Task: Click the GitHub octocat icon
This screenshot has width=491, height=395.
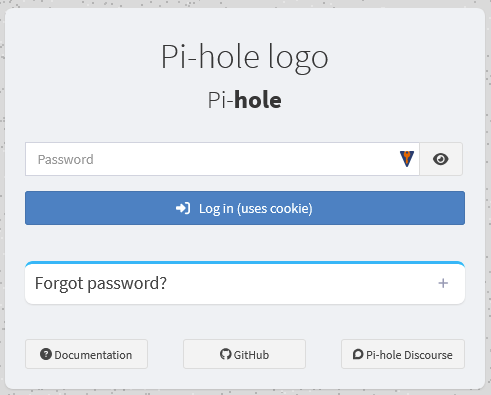Action: (226, 354)
